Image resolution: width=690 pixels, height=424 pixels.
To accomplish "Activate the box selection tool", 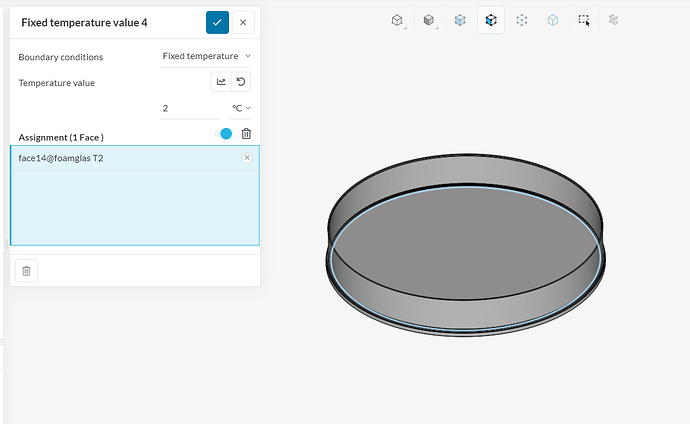I will point(584,19).
